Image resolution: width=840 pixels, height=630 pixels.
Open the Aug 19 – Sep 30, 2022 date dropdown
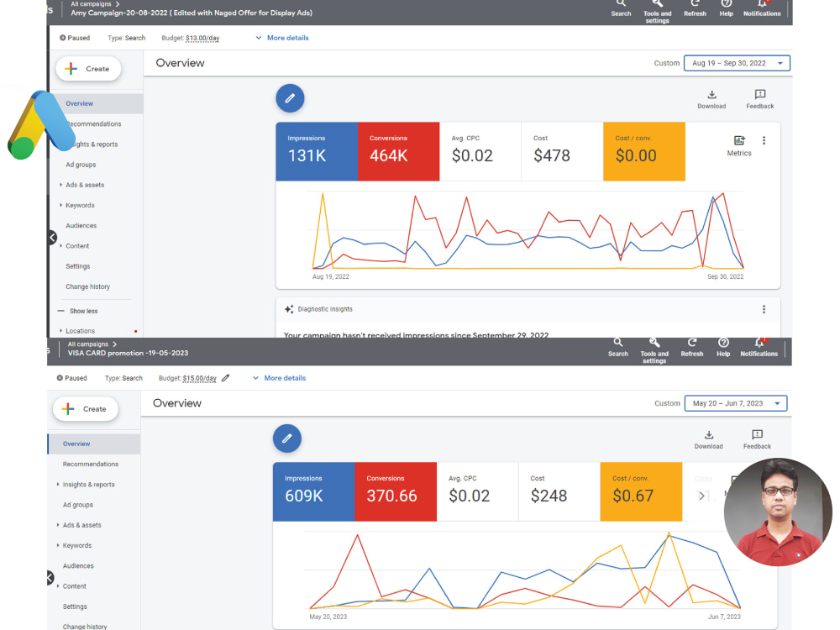737,63
